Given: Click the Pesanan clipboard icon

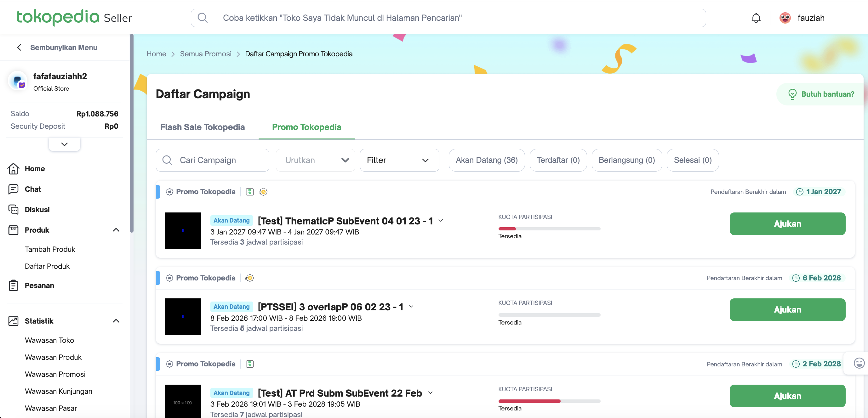Looking at the screenshot, I should pos(14,285).
